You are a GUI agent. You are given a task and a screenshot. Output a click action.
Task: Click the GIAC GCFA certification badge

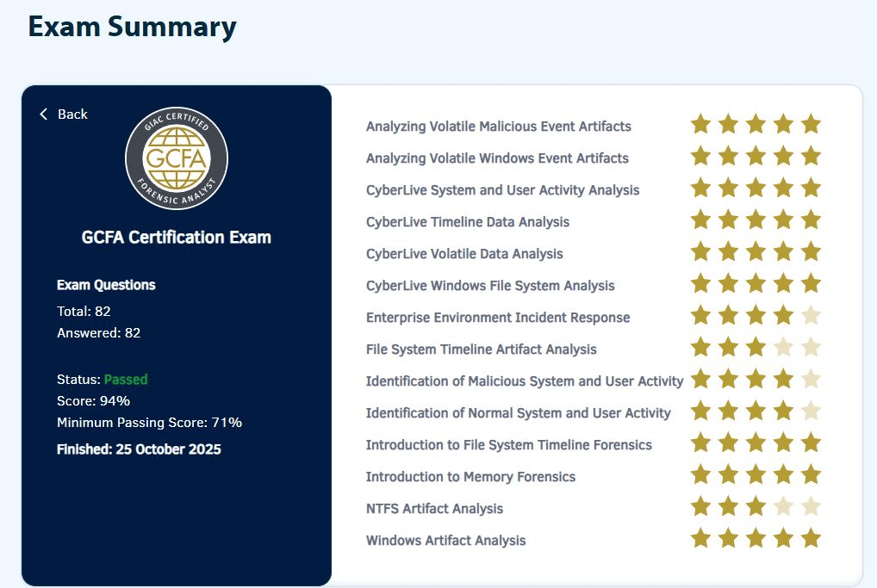pyautogui.click(x=177, y=158)
